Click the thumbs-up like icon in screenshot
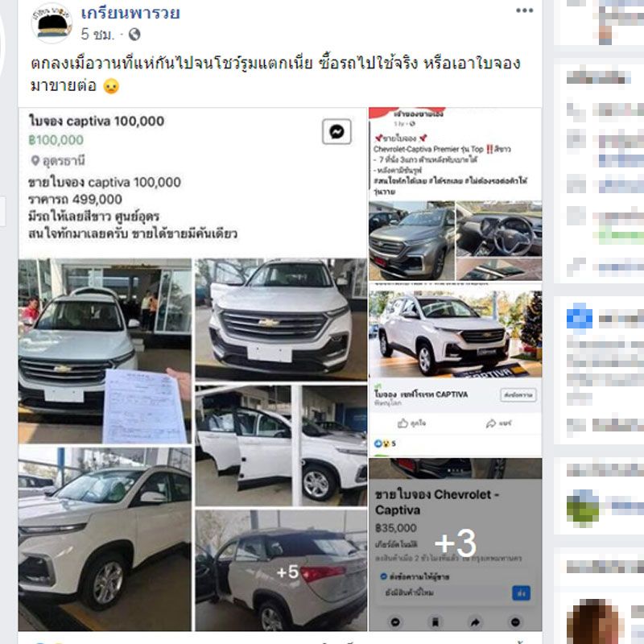Viewport: 644px width, 644px height. tap(403, 423)
